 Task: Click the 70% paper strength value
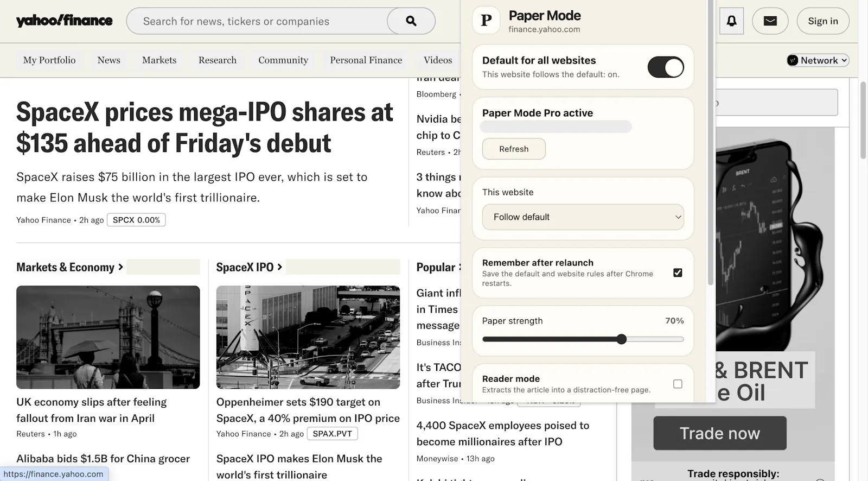pyautogui.click(x=674, y=321)
